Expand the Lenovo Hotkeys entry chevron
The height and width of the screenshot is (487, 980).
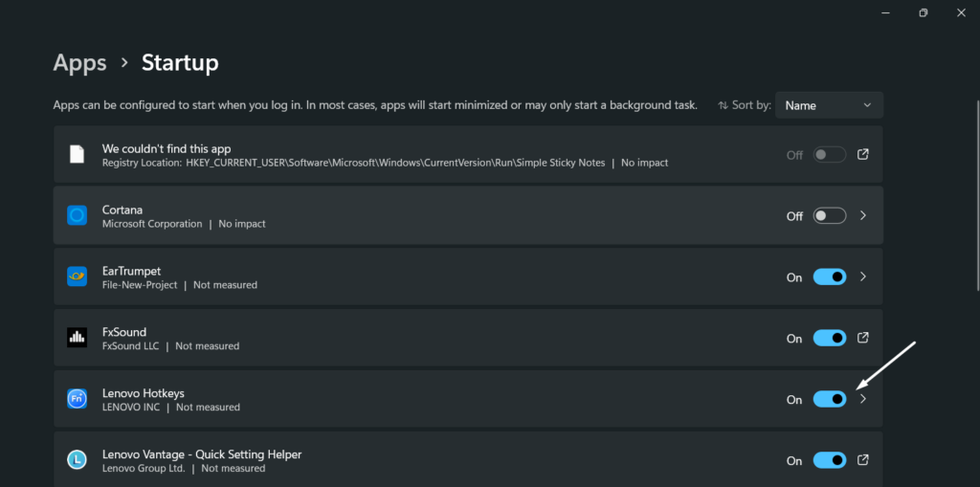tap(863, 399)
